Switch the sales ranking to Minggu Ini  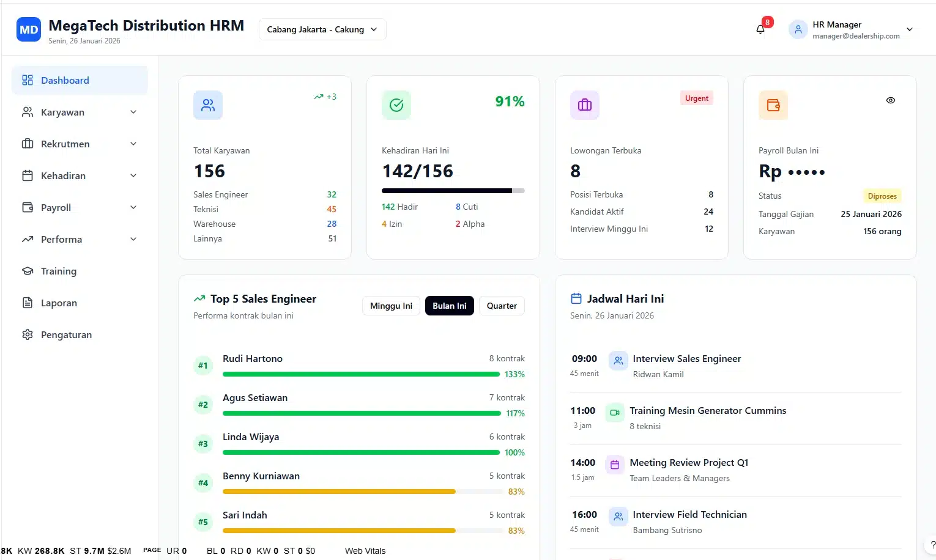[x=391, y=306]
